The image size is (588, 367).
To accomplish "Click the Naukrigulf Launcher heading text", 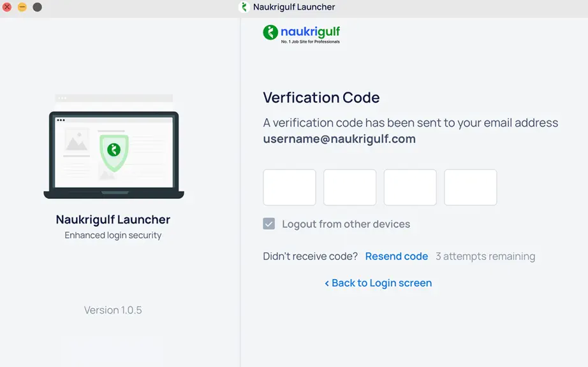I will point(113,219).
